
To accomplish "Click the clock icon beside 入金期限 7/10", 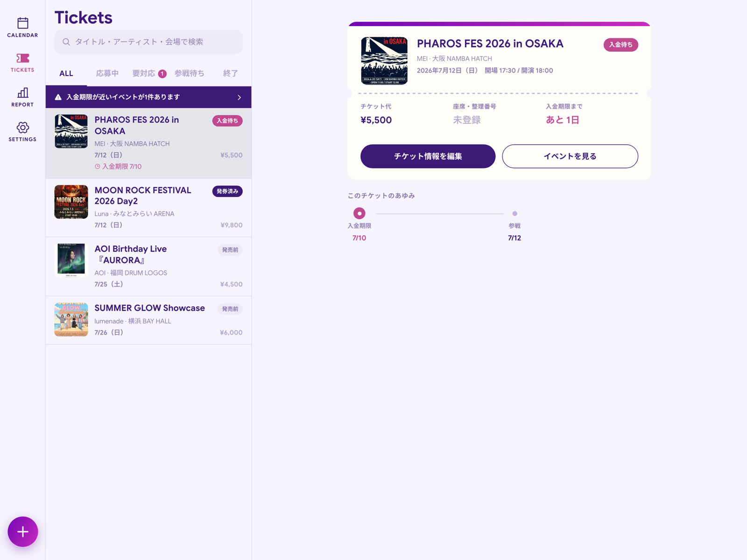I will coord(98,167).
